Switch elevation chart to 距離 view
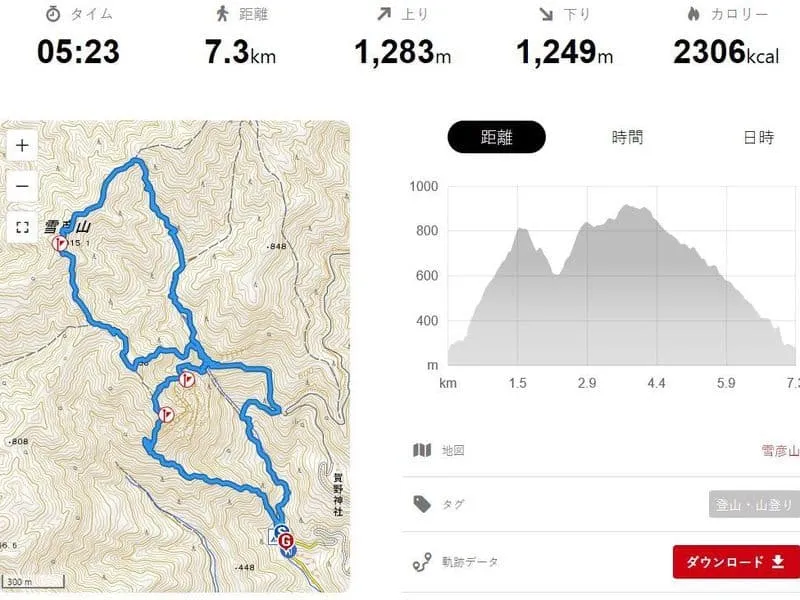The image size is (800, 600). click(496, 137)
